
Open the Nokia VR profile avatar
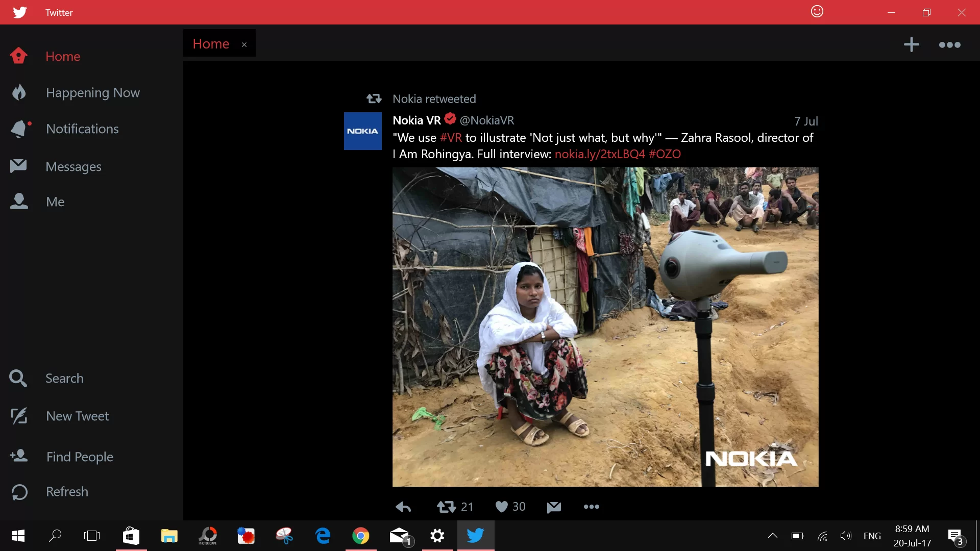click(362, 131)
